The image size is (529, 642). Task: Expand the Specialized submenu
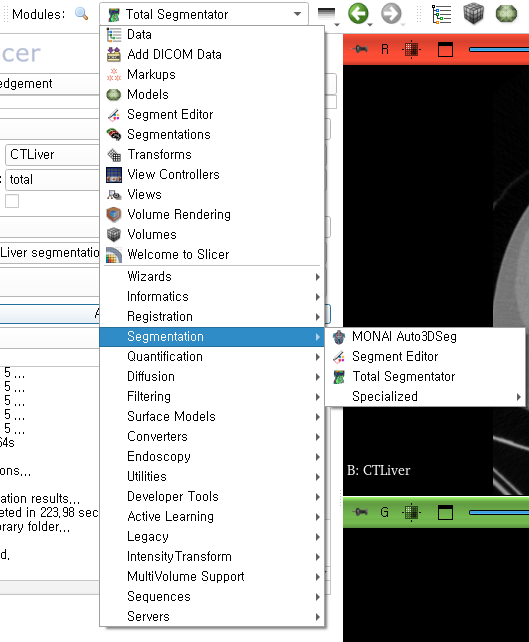[x=425, y=397]
